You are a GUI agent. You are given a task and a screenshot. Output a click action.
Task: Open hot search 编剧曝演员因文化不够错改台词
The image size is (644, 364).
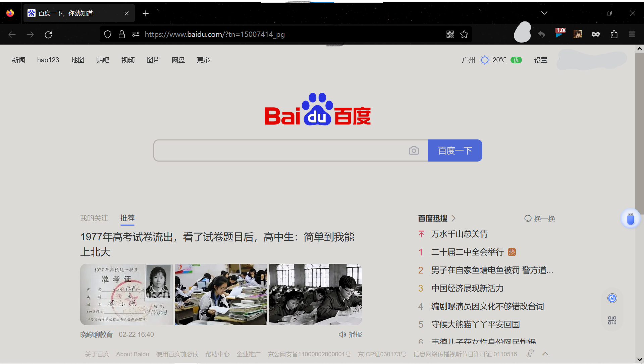coord(487,306)
